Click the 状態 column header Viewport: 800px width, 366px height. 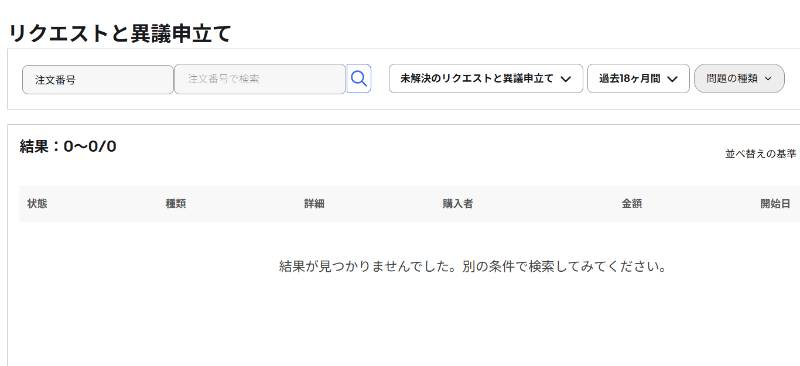pyautogui.click(x=37, y=204)
